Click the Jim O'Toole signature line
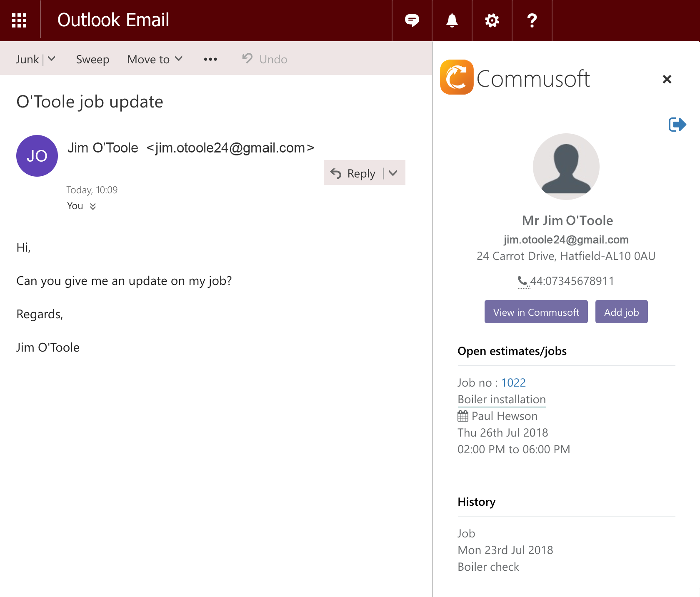Image resolution: width=700 pixels, height=597 pixels. (48, 347)
